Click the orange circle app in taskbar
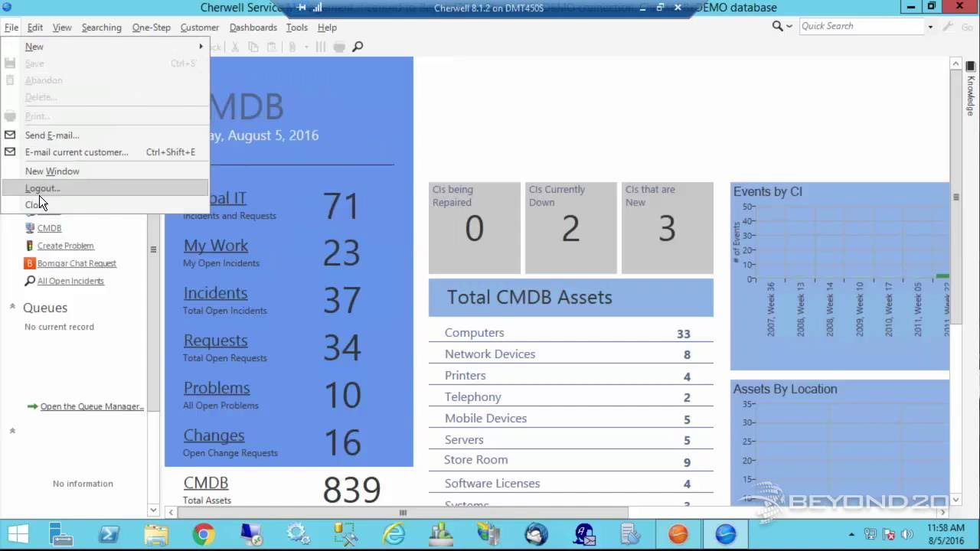The height and width of the screenshot is (551, 980). (678, 534)
